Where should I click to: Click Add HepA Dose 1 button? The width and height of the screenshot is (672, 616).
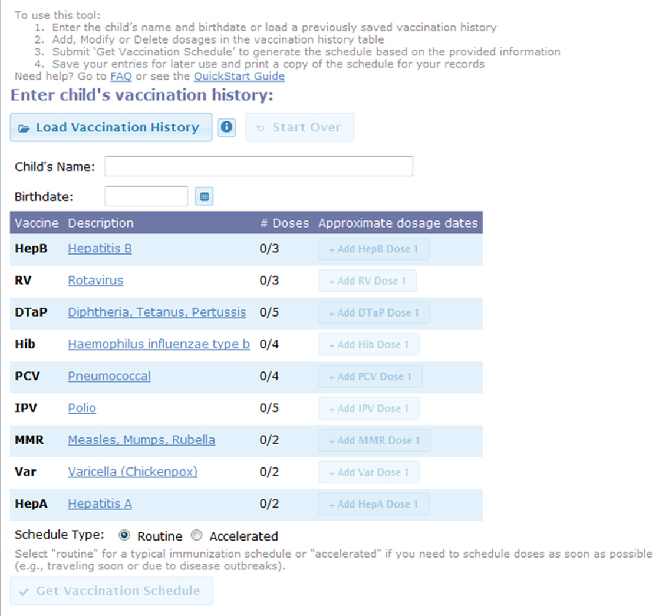374,504
